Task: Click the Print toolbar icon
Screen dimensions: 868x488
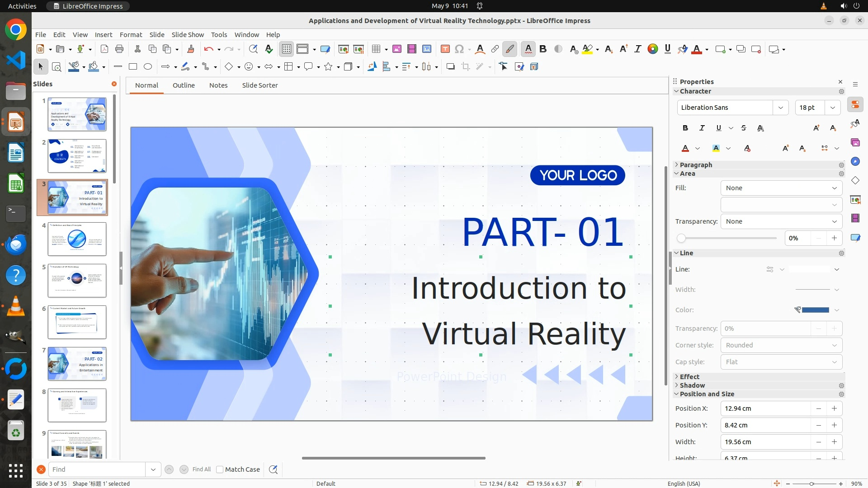Action: point(119,49)
